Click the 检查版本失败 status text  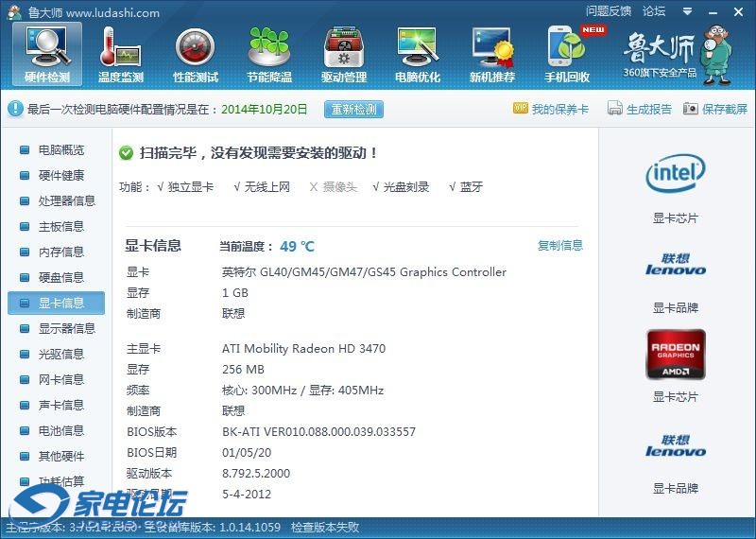tap(325, 527)
